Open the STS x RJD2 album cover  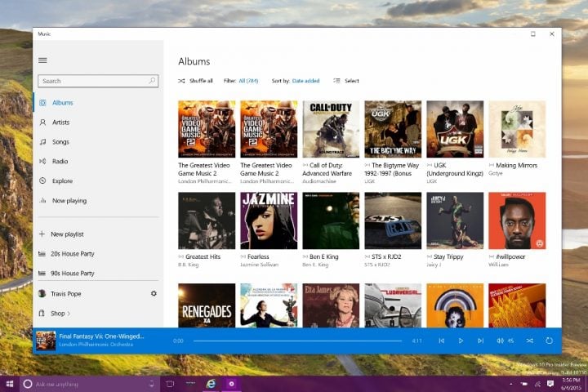[393, 220]
